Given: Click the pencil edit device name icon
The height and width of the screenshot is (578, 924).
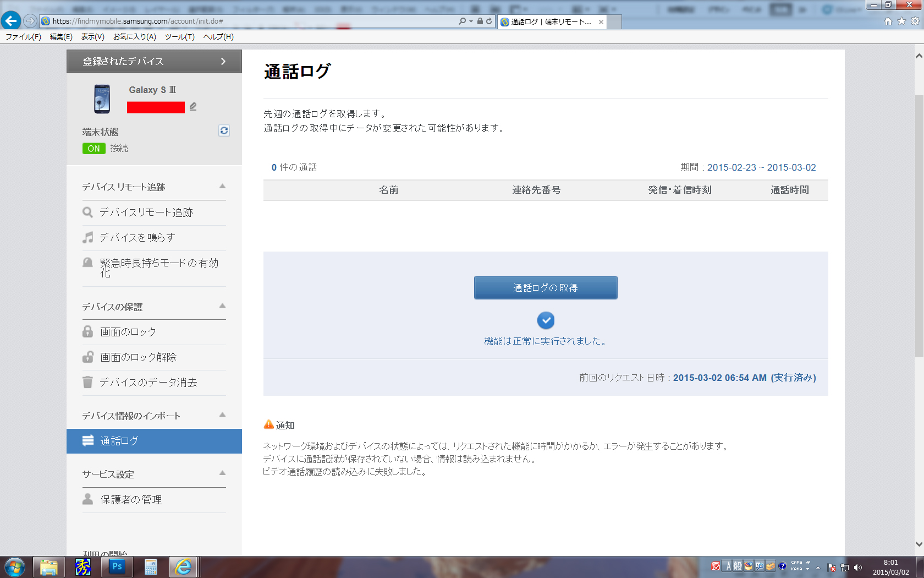Looking at the screenshot, I should (x=193, y=107).
